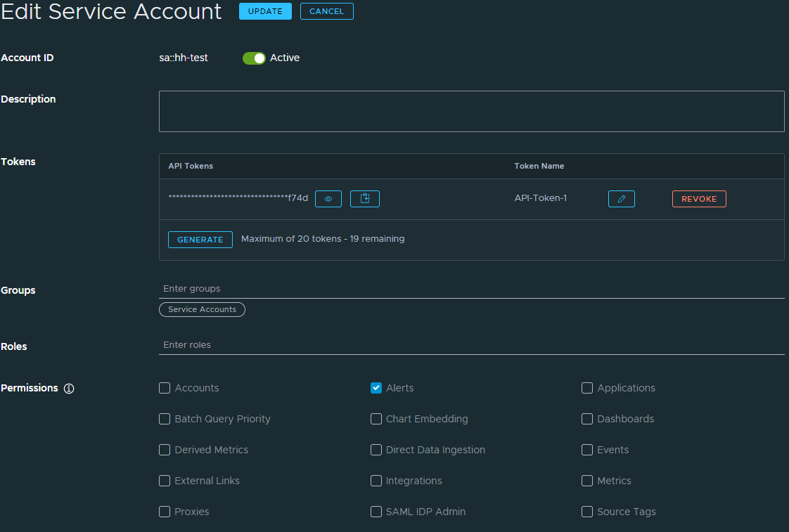Show the hidden API token with eye icon
Image resolution: width=789 pixels, height=532 pixels.
coord(328,199)
